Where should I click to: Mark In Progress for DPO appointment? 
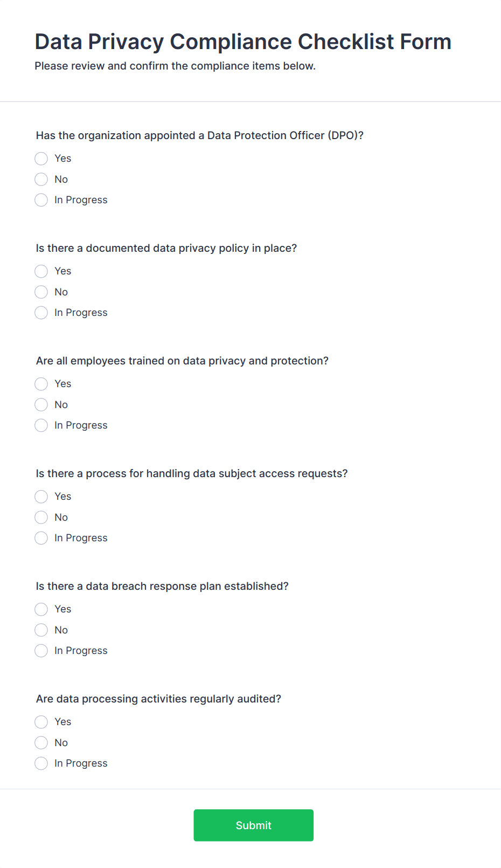[x=41, y=200]
